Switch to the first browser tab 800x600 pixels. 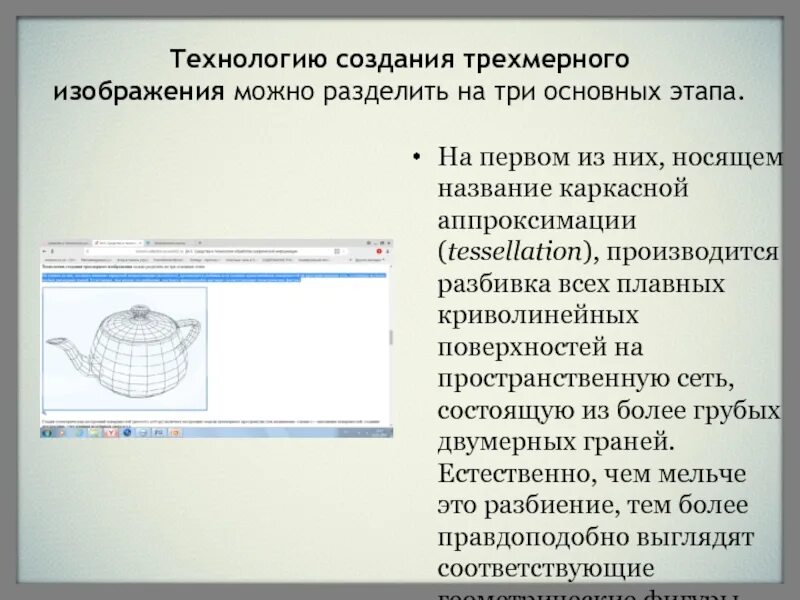tap(67, 243)
